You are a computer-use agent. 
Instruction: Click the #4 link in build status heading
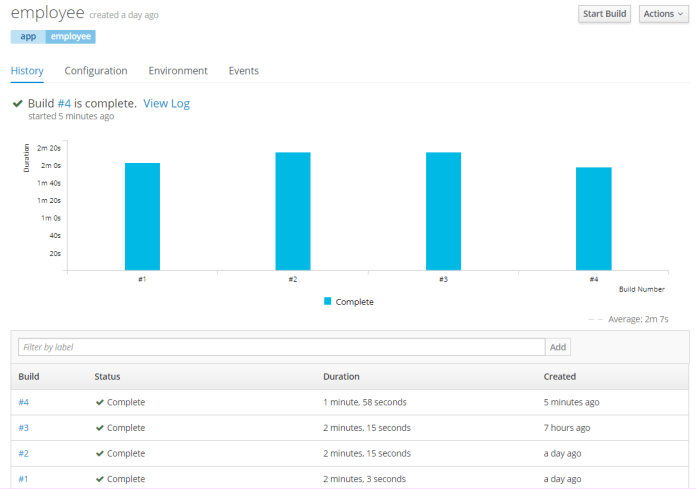(x=64, y=103)
